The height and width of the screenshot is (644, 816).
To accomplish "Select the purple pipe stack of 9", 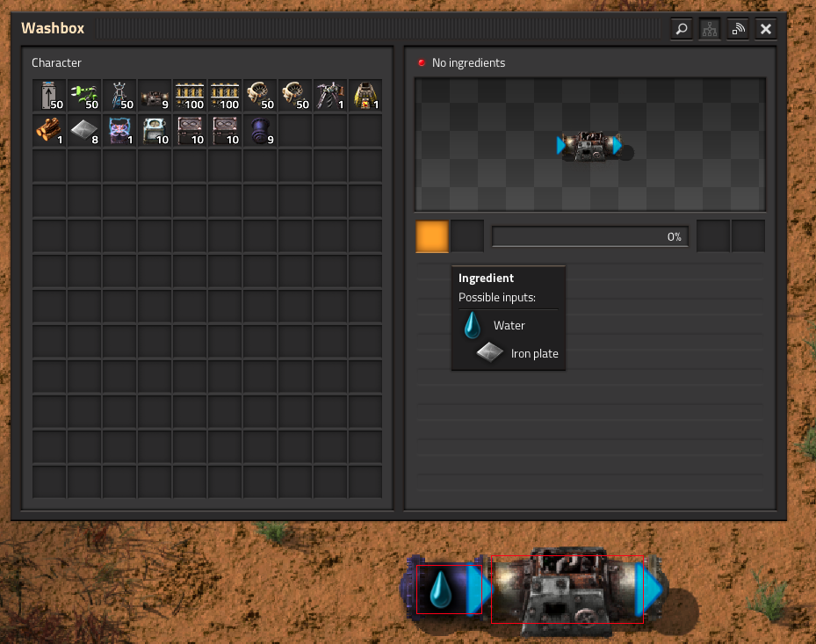I will click(260, 131).
